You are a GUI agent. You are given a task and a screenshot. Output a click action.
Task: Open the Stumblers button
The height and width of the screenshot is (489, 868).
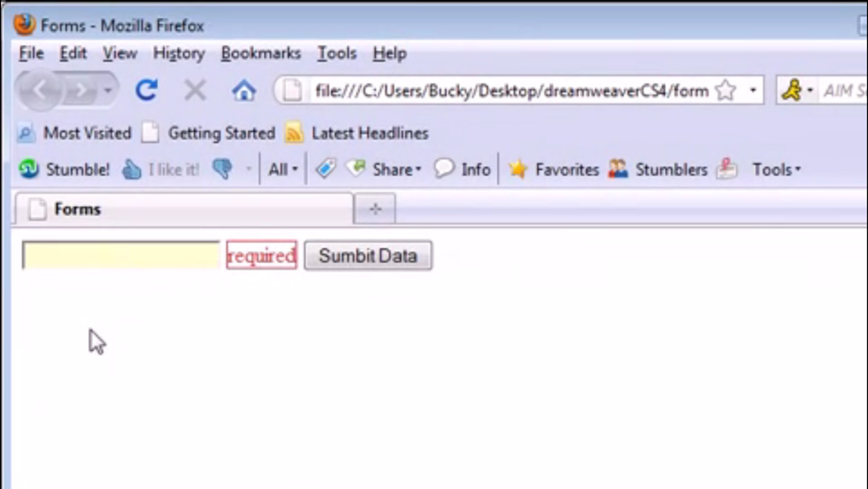[x=658, y=169]
